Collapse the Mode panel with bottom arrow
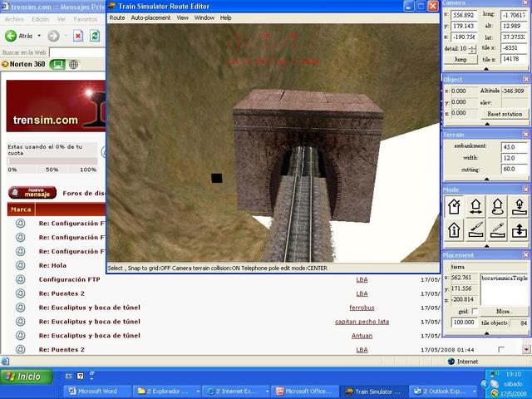The width and height of the screenshot is (532, 399). click(486, 246)
